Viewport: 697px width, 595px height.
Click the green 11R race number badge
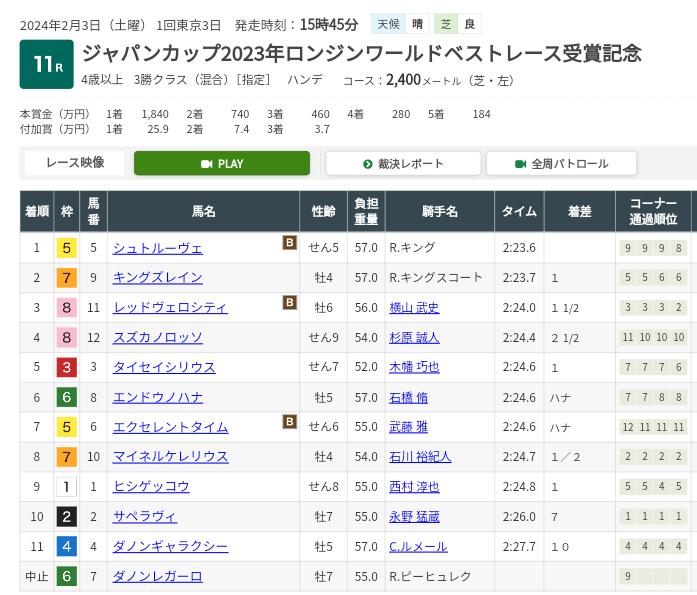[46, 65]
